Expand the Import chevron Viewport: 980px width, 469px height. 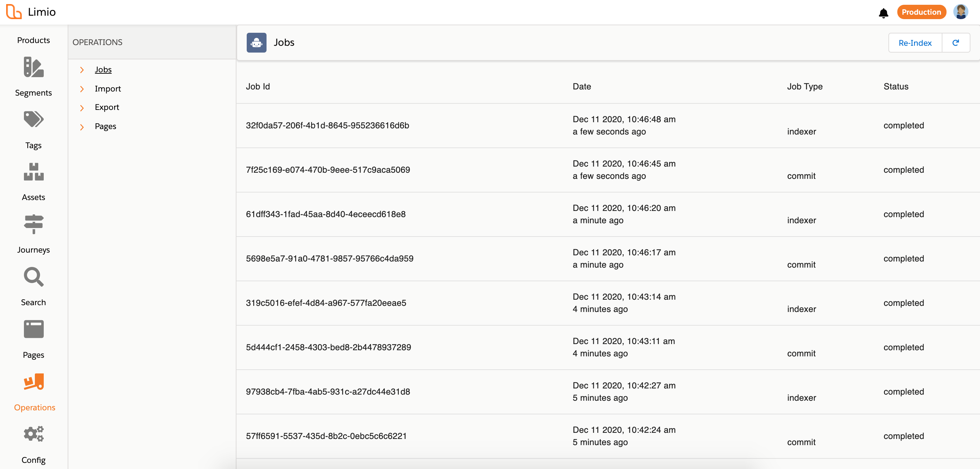82,89
